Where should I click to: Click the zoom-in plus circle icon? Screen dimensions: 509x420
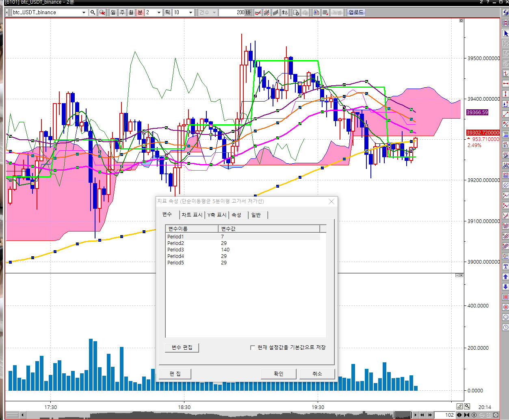click(x=474, y=415)
